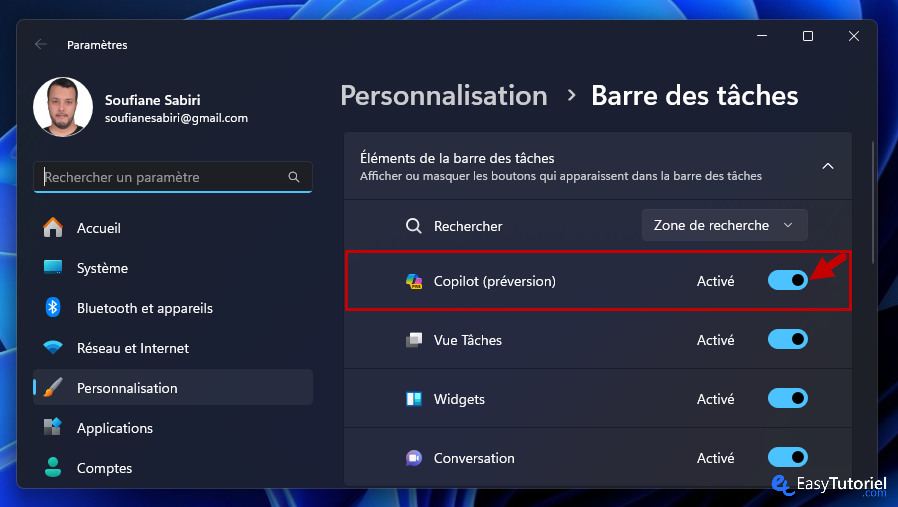The image size is (898, 507).
Task: Click the Rechercher magnifier icon in the taskbar list
Action: pos(413,226)
